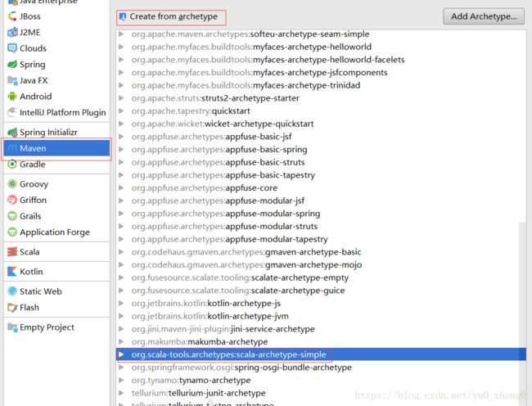Click the Application Forge icon
The height and width of the screenshot is (406, 532).
coord(12,232)
